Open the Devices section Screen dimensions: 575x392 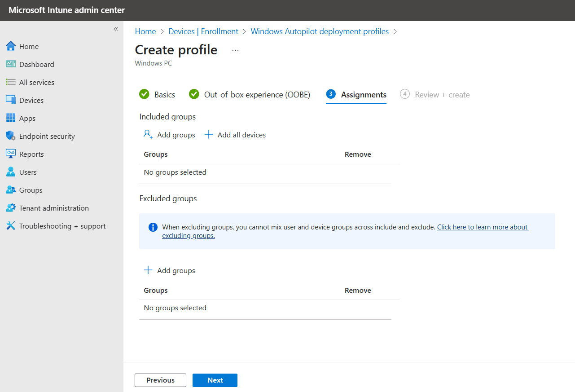pos(31,100)
